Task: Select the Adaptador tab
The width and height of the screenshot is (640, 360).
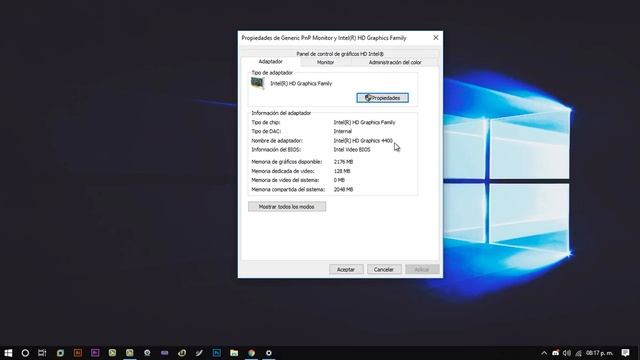Action: click(x=271, y=62)
